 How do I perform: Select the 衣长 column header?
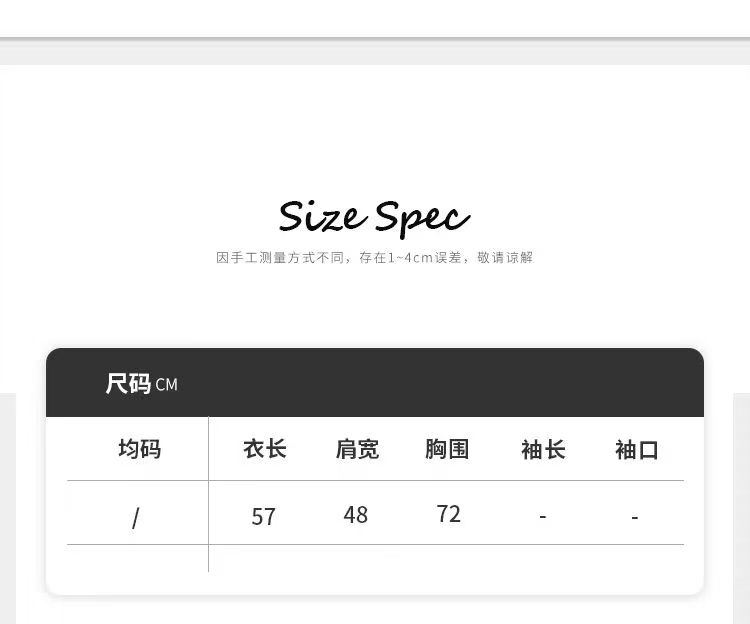tap(265, 449)
